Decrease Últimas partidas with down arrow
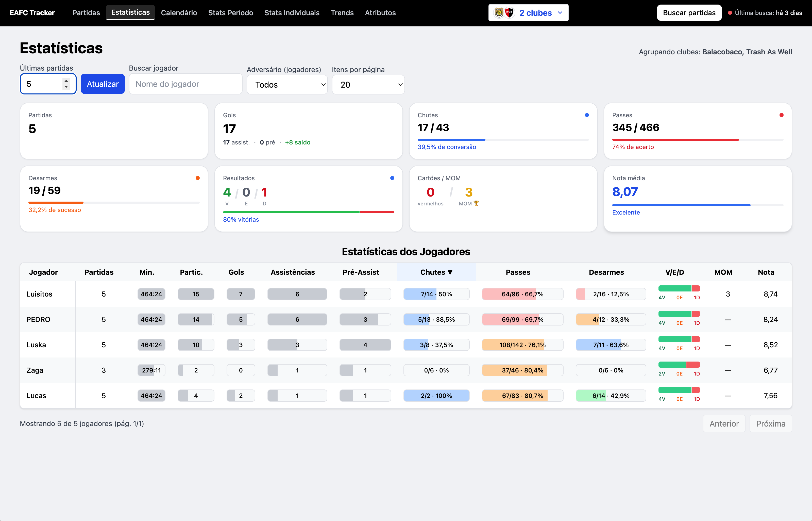 (66, 87)
